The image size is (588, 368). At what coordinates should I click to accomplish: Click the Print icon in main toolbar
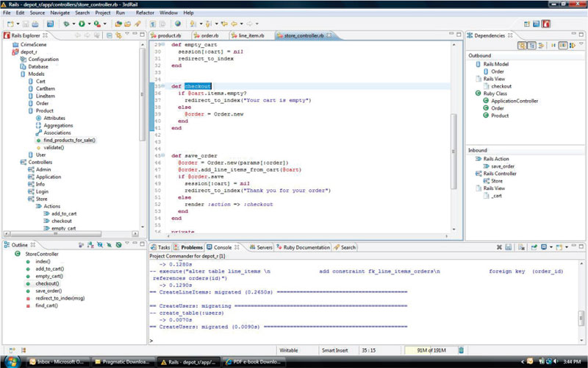pyautogui.click(x=35, y=24)
